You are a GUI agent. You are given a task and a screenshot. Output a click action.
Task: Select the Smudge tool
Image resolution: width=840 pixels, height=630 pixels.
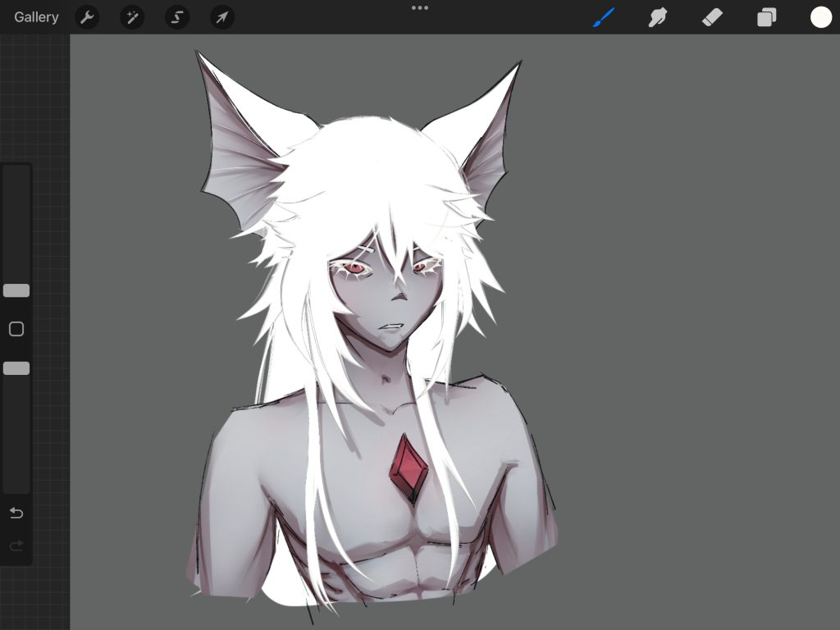657,17
